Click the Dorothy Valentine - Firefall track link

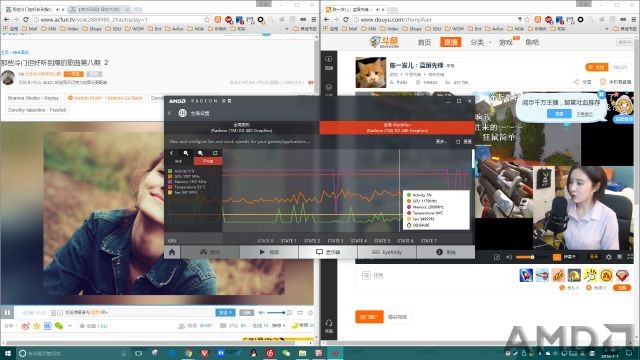[x=37, y=110]
